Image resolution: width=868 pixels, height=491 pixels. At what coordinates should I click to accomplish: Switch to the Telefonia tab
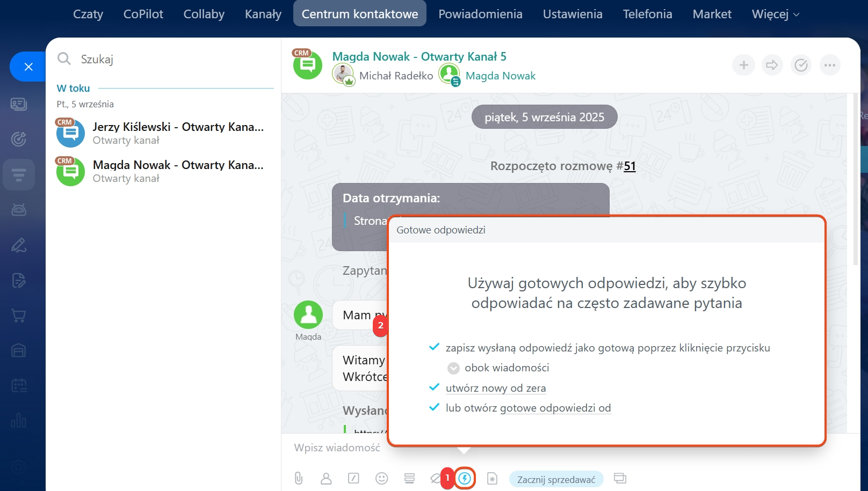pos(647,14)
